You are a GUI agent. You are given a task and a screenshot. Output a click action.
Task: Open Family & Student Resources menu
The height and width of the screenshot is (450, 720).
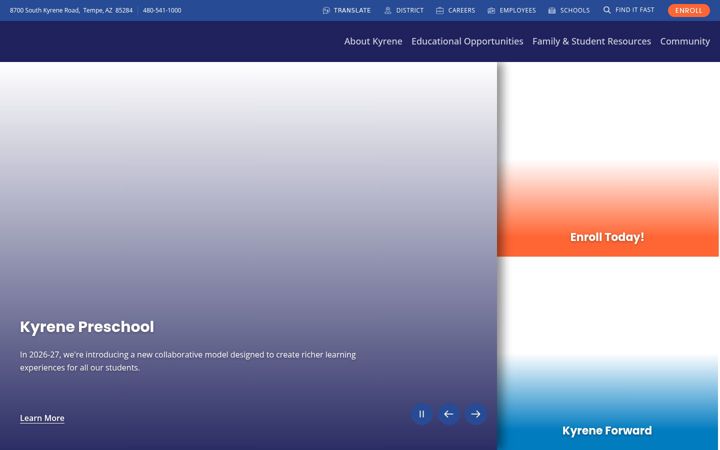[x=591, y=41]
